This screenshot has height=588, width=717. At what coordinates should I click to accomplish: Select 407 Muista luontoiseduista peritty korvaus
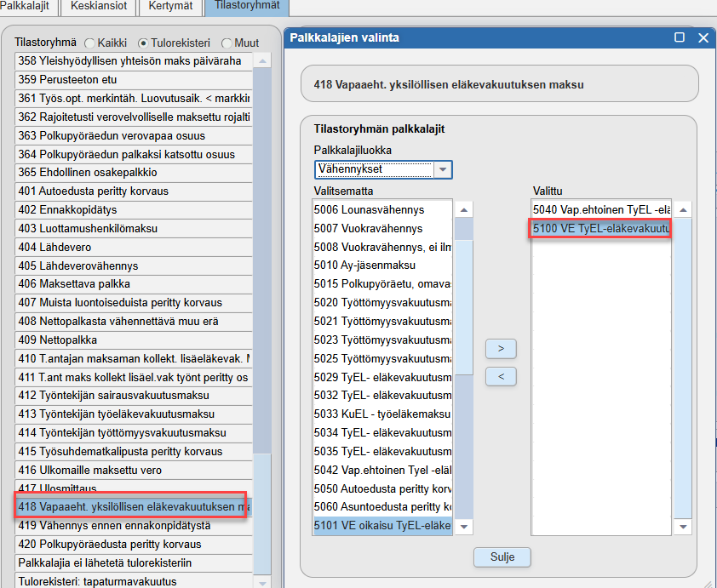[134, 302]
